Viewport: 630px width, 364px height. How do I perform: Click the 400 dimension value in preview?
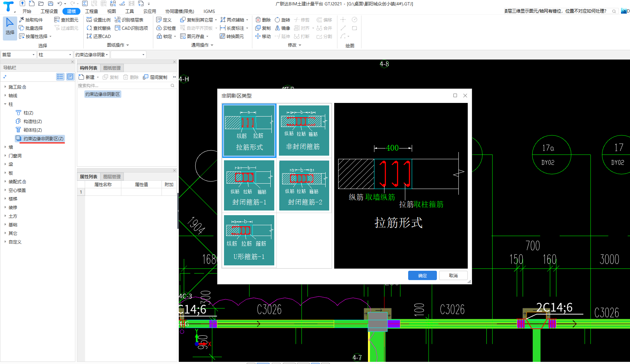392,148
